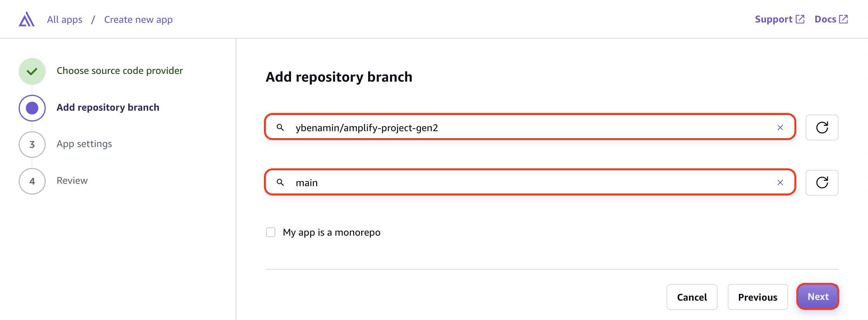Proceed by clicking the Next button
Screen dimensions: 868x320
pyautogui.click(x=818, y=296)
